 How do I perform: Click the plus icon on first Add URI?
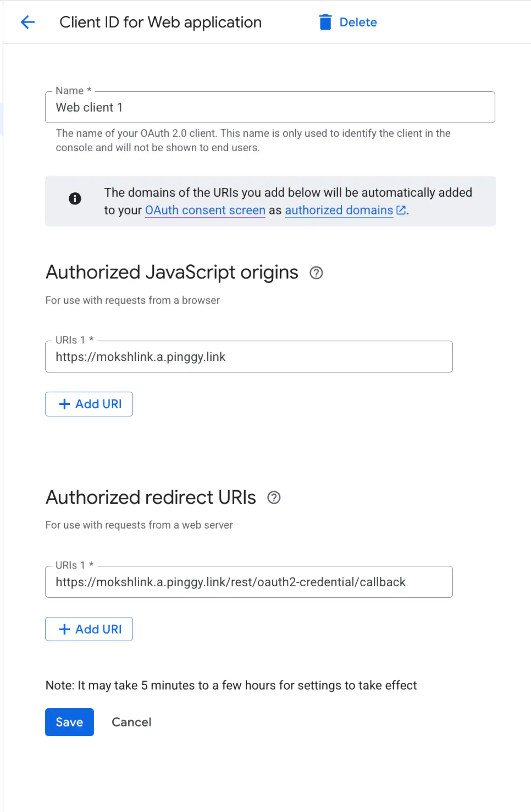click(64, 404)
